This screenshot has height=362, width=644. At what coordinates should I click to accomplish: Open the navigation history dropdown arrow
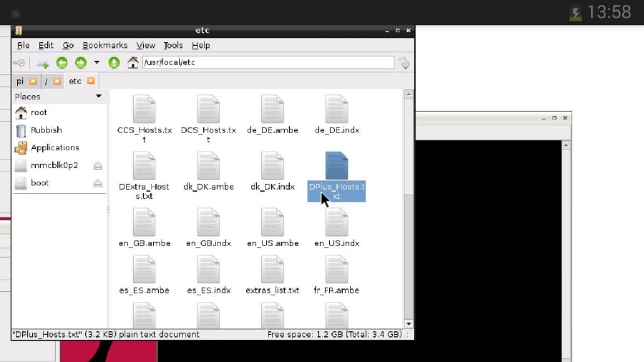96,62
